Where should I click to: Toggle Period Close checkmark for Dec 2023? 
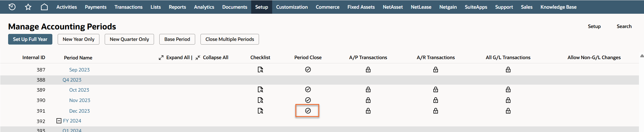click(308, 111)
